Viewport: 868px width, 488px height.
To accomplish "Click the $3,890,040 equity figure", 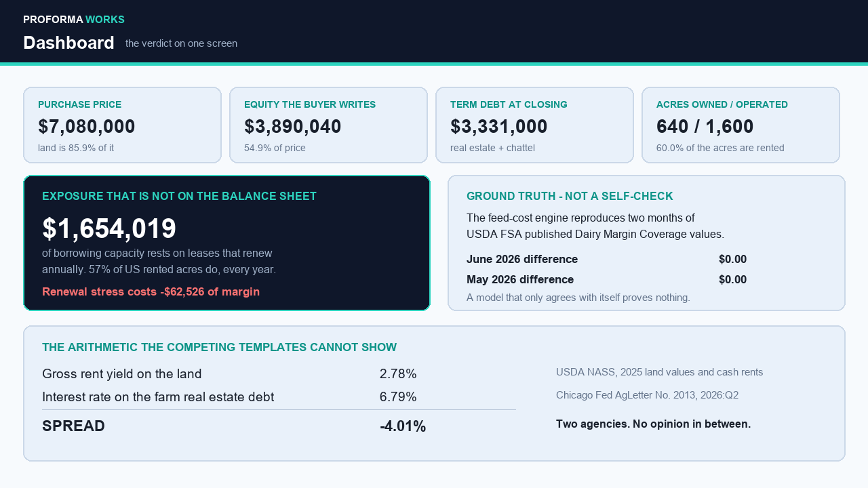I will point(293,127).
